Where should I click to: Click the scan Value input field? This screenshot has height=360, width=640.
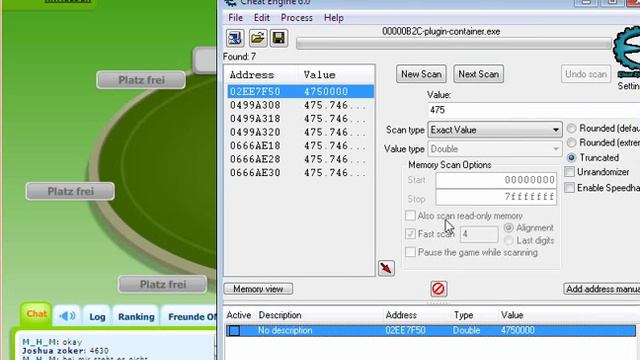[534, 110]
